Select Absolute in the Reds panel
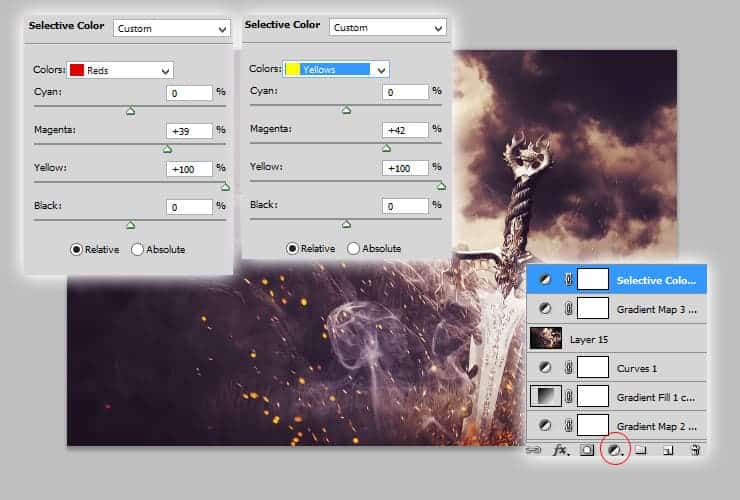 click(x=137, y=249)
